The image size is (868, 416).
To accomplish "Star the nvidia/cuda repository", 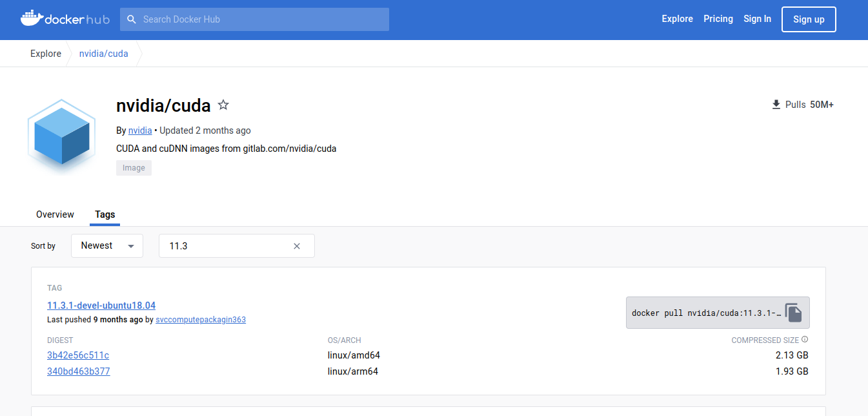I will [223, 105].
